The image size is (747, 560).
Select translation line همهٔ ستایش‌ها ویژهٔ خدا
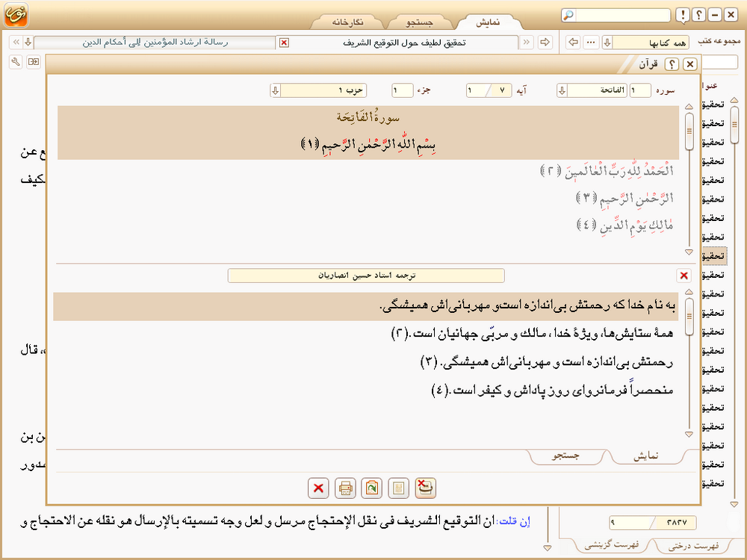point(532,334)
